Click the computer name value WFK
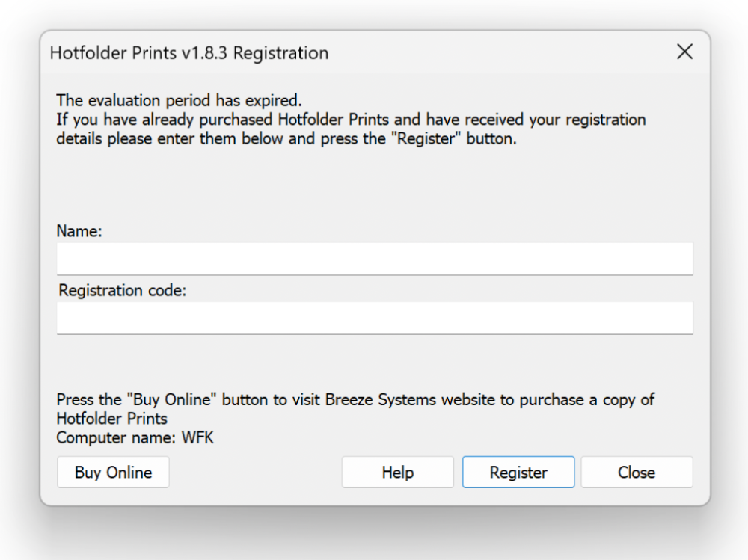The width and height of the screenshot is (748, 560). point(197,437)
